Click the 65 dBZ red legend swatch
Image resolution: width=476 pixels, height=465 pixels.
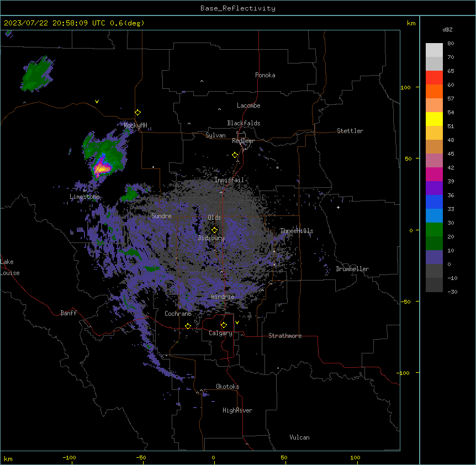coord(434,77)
